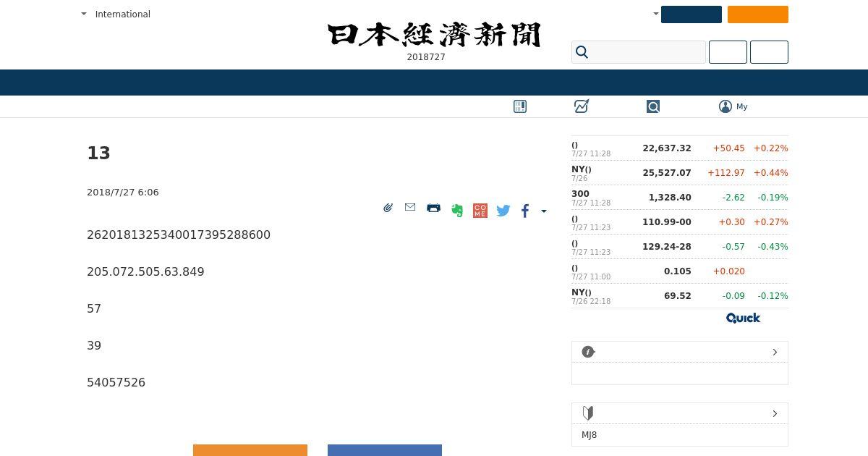This screenshot has width=868, height=456.
Task: Save article to Evernote elephant icon
Action: tap(457, 211)
